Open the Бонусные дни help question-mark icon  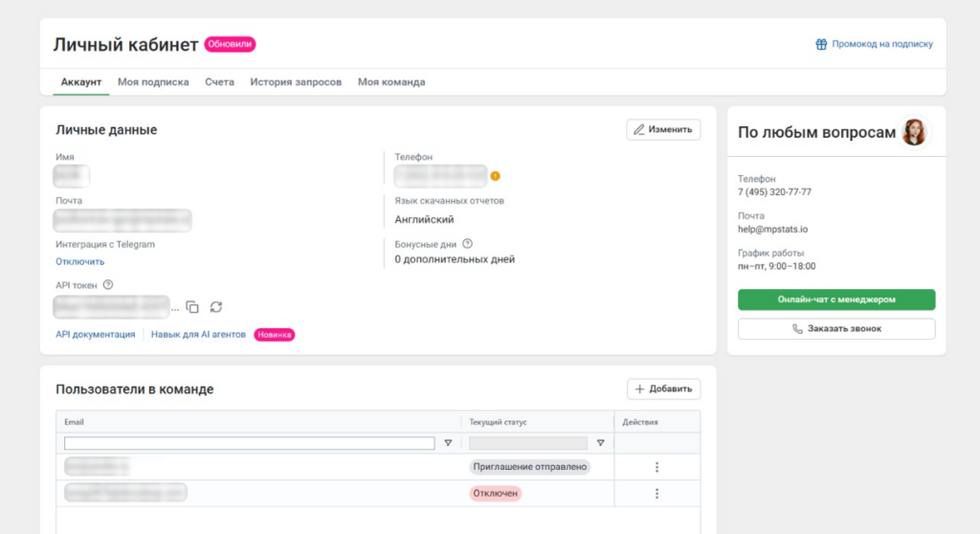coord(467,244)
